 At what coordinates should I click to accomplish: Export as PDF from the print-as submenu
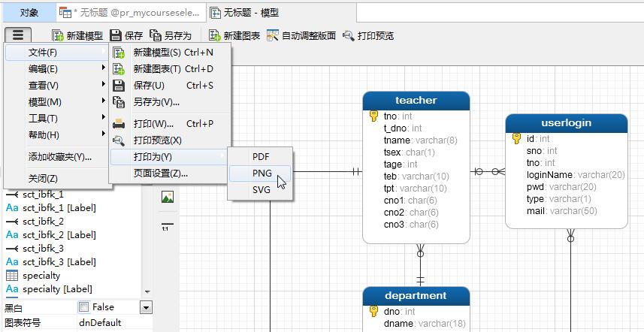[260, 157]
